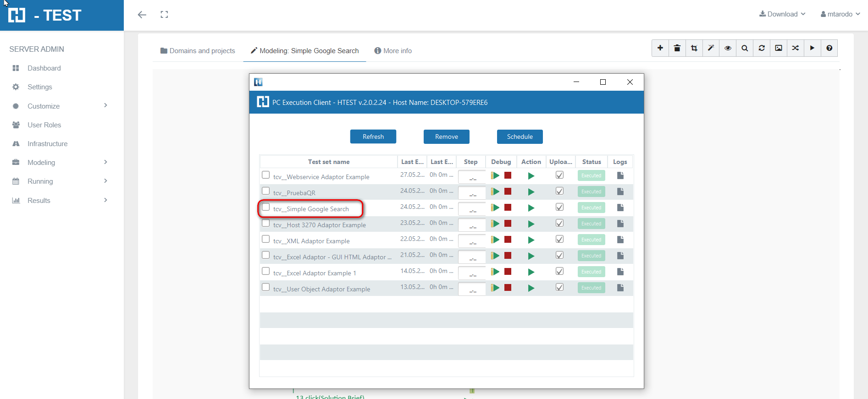Click the trash icon in the modeling toolbar
Viewport: 868px width, 399px height.
click(x=677, y=48)
